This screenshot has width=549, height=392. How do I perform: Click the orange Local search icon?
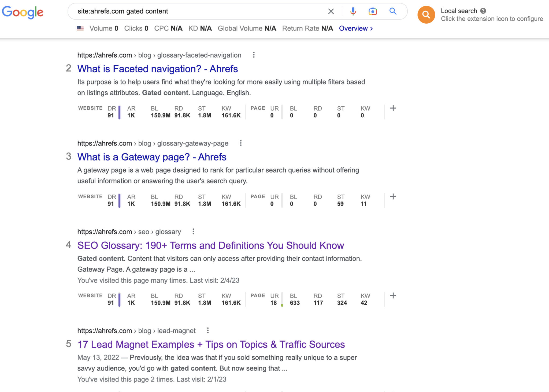[426, 15]
